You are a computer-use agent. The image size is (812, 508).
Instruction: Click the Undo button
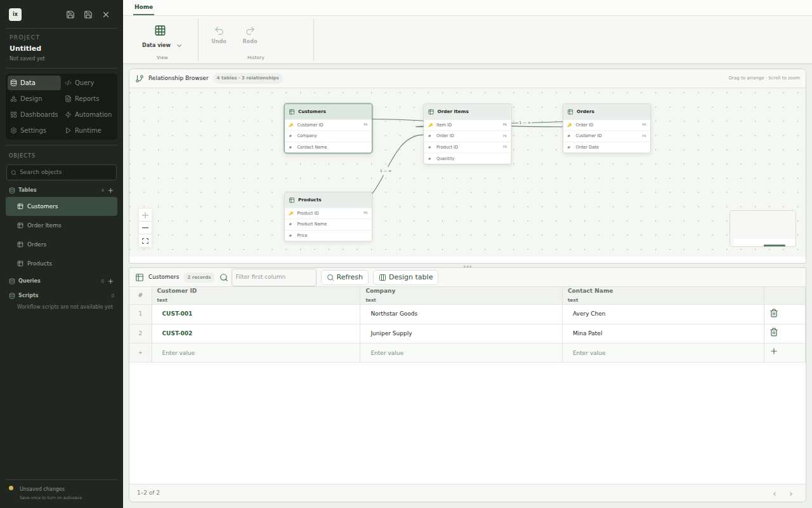(219, 35)
